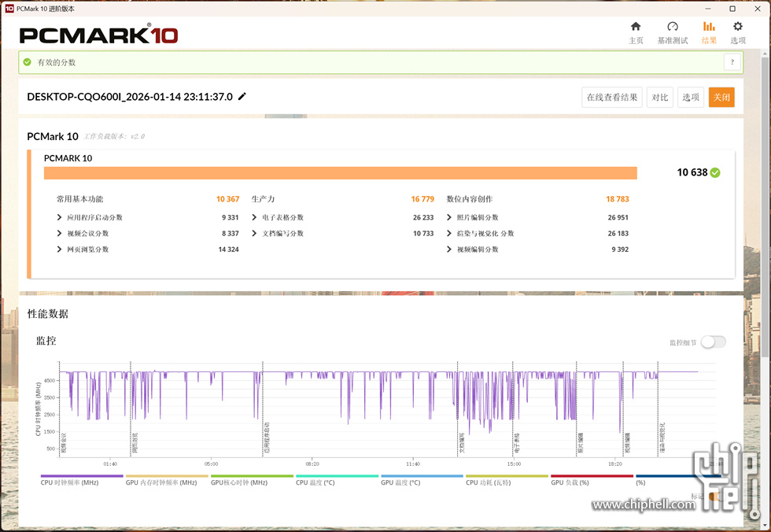This screenshot has height=532, width=771.
Task: Click the 生产力 heading
Action: (263, 199)
